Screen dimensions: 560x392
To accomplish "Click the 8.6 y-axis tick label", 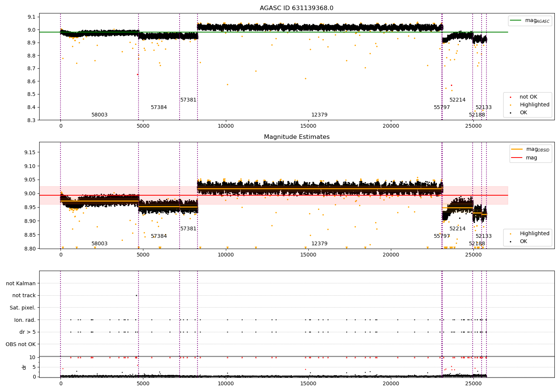I will click(32, 81).
